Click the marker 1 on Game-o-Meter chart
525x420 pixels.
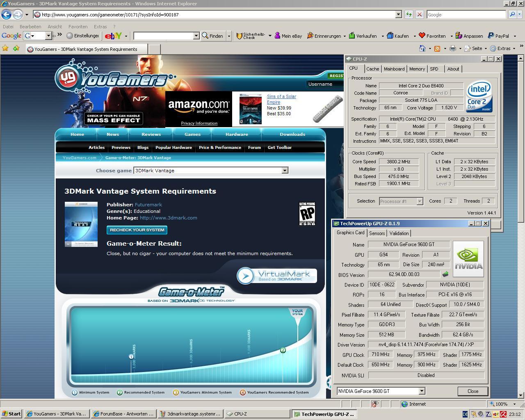[x=131, y=356]
